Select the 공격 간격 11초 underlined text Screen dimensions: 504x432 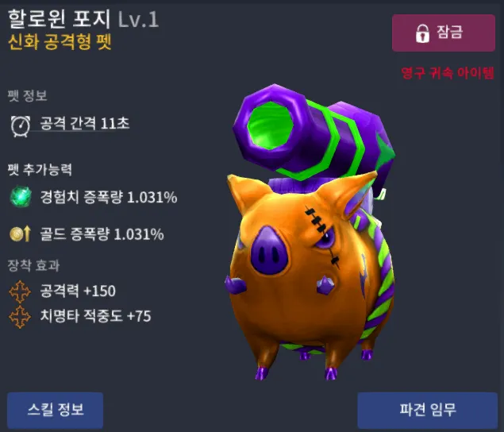coord(85,124)
